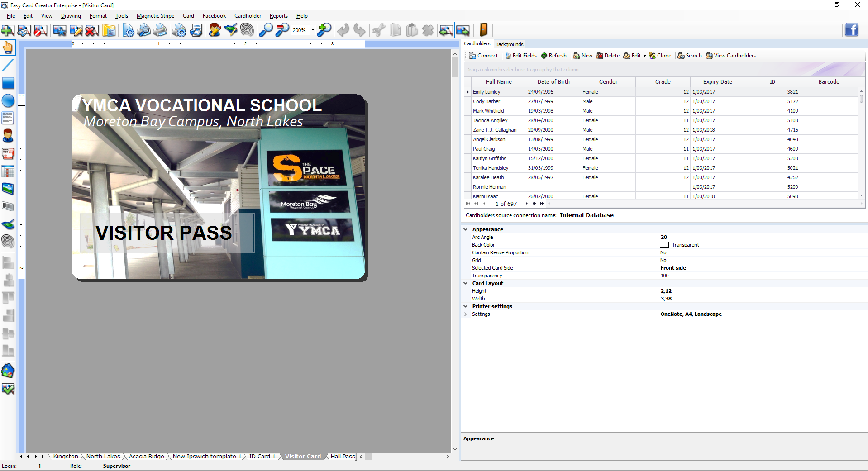The image size is (868, 471).
Task: Expand the Settings property row
Action: [465, 314]
